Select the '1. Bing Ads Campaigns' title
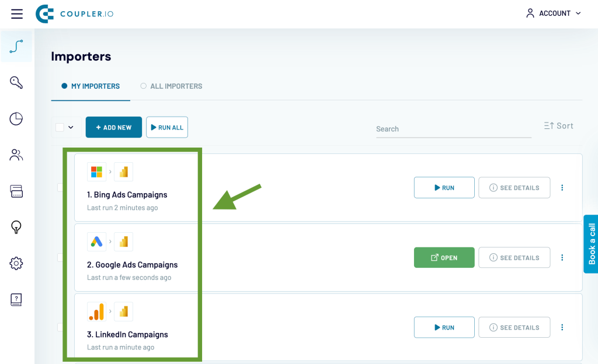 point(127,195)
